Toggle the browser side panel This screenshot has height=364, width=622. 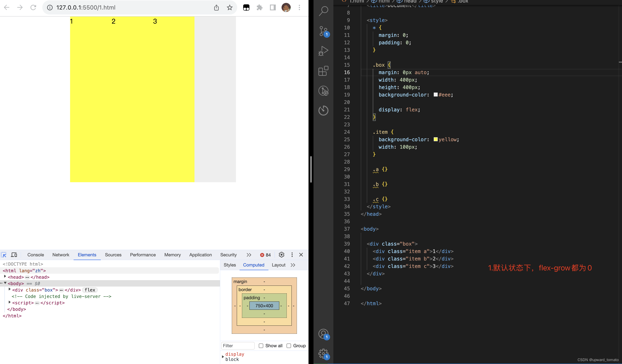(x=273, y=7)
